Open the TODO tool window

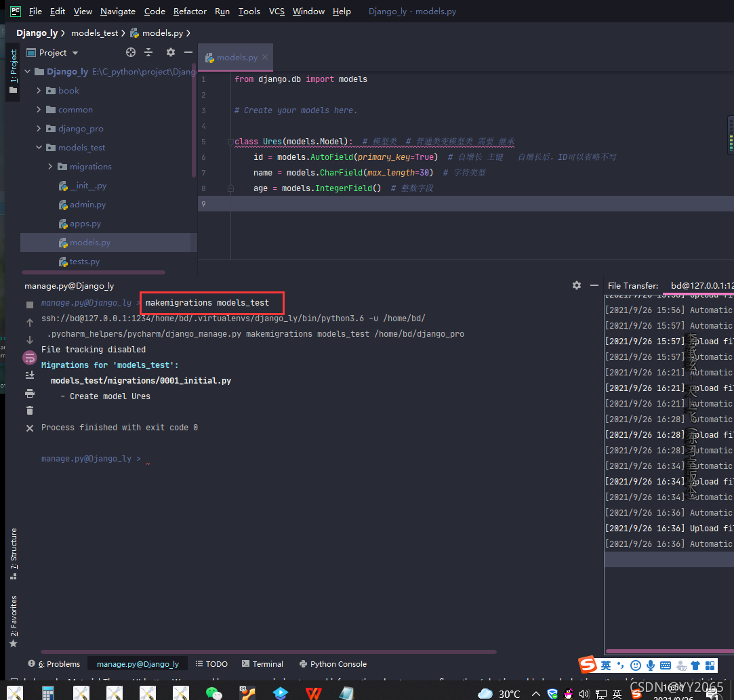pyautogui.click(x=211, y=664)
